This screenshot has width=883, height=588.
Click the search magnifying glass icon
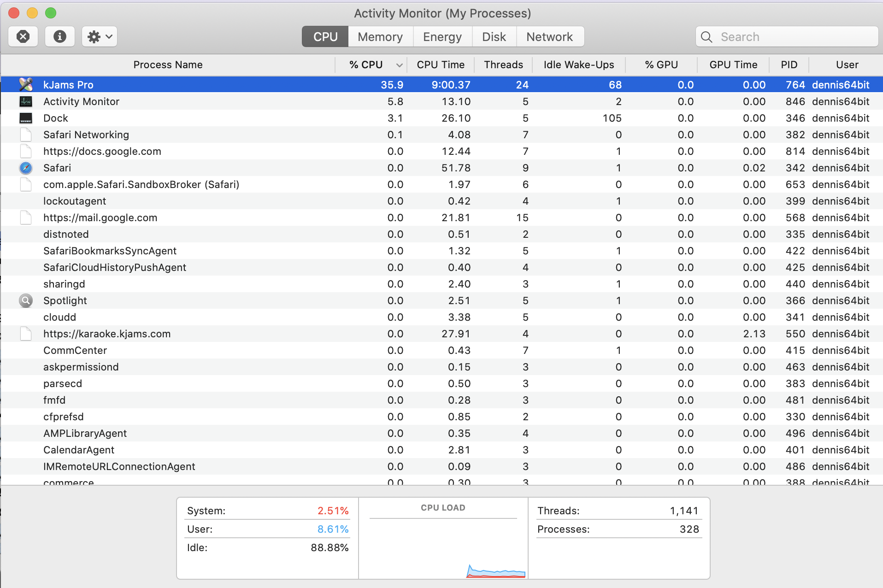[x=706, y=37]
